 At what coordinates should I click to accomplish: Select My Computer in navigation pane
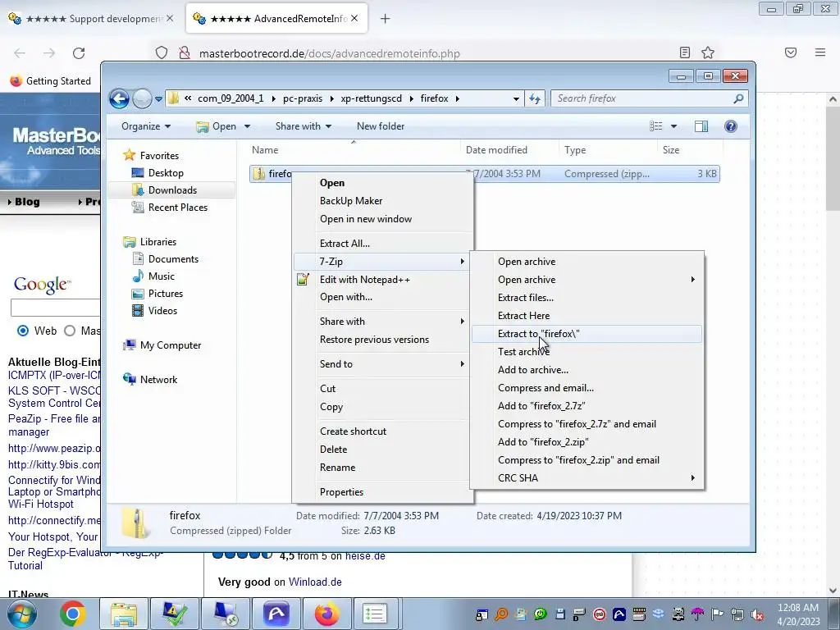tap(171, 345)
